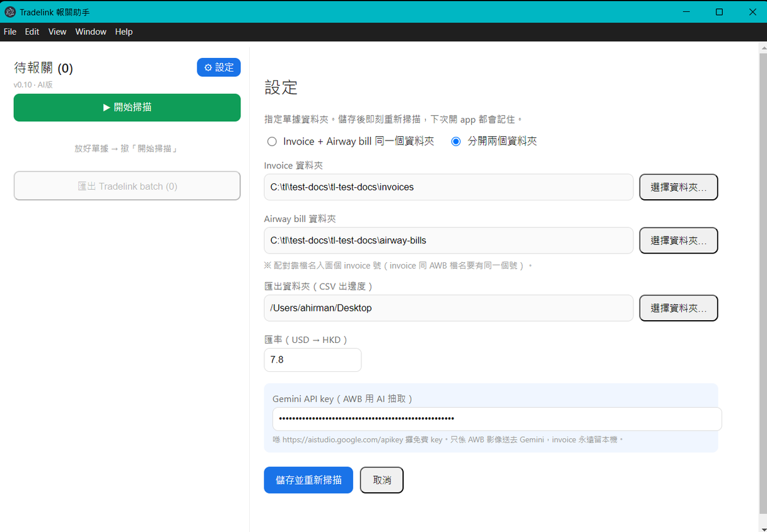Choose folder for Airway bill 資料夾
This screenshot has height=532, width=767.
679,240
